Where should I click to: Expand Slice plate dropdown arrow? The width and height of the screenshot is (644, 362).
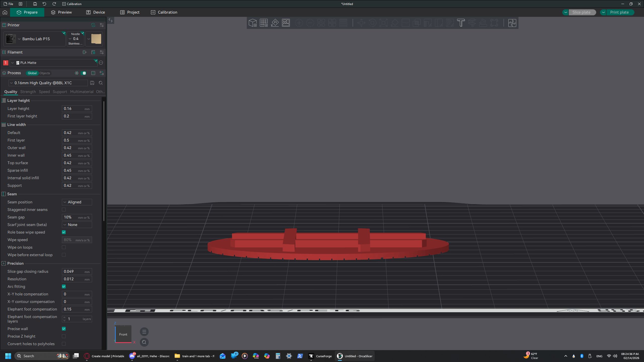click(x=566, y=12)
